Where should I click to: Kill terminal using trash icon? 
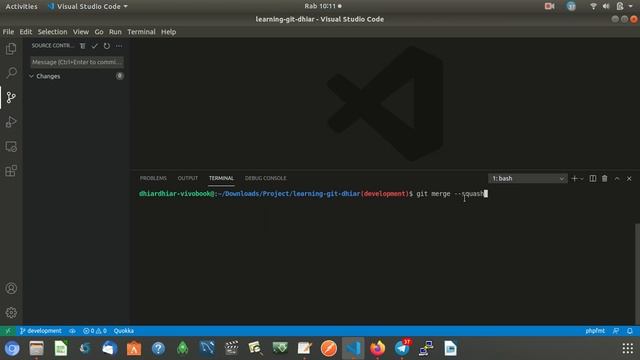pyautogui.click(x=604, y=179)
